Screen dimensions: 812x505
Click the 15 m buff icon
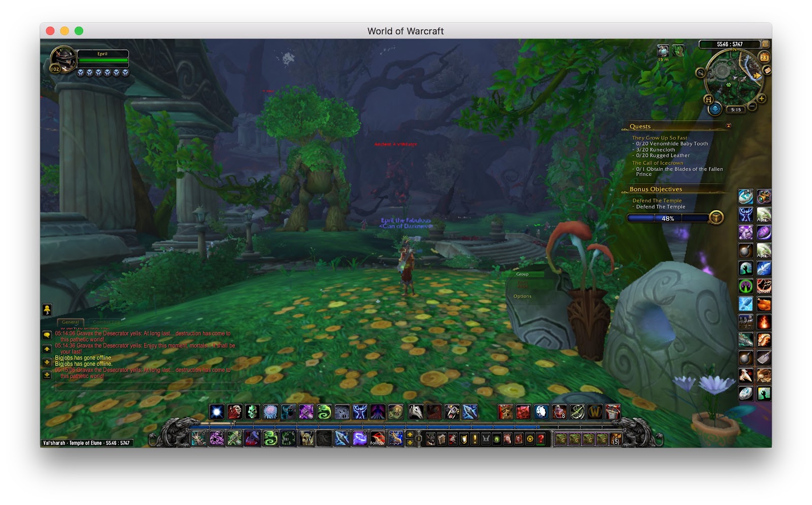(x=663, y=51)
